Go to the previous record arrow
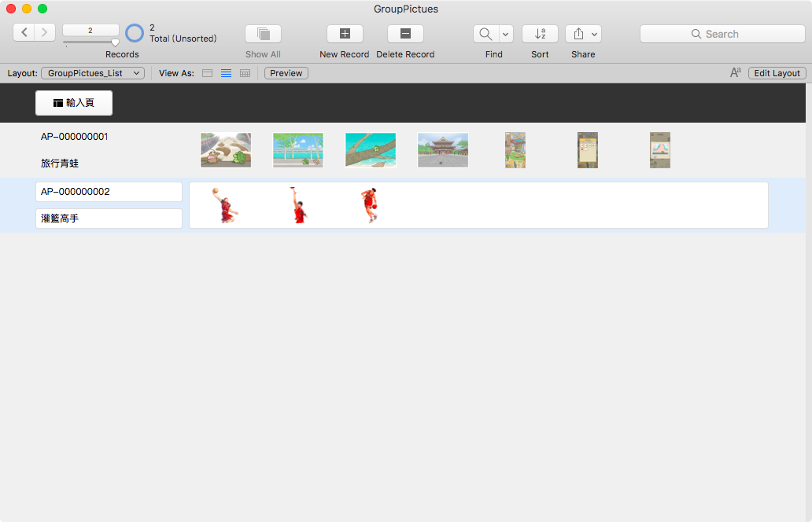 24,32
